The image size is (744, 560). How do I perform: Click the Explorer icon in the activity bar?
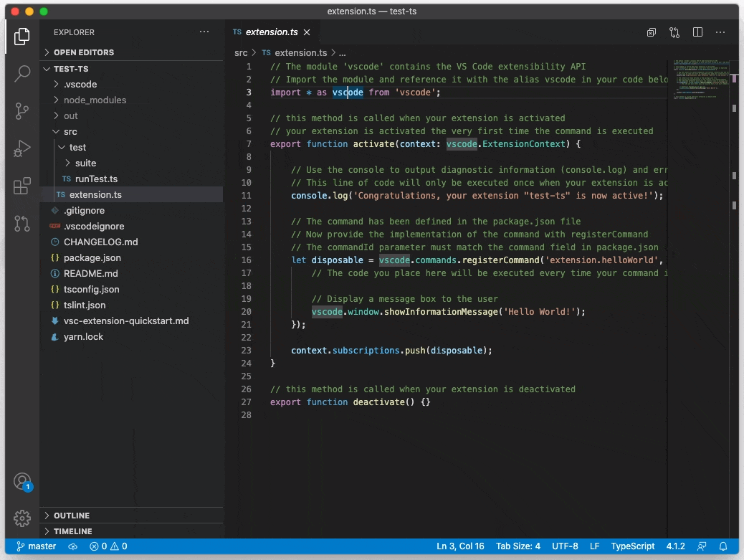(x=22, y=37)
